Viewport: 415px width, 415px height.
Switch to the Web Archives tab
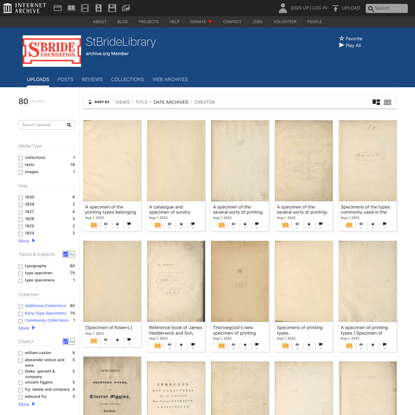click(x=170, y=79)
